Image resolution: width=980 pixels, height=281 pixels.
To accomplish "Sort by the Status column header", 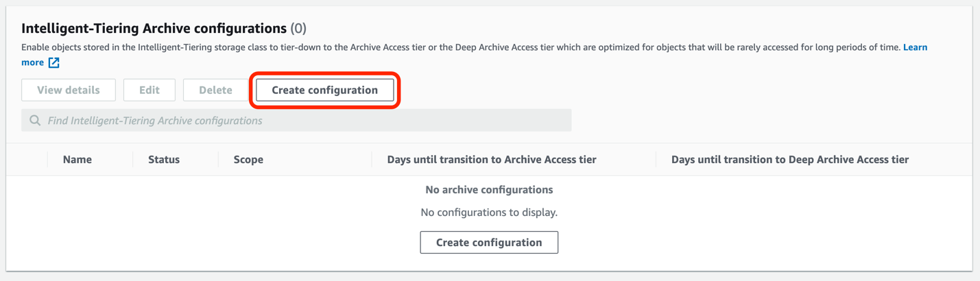I will 164,160.
